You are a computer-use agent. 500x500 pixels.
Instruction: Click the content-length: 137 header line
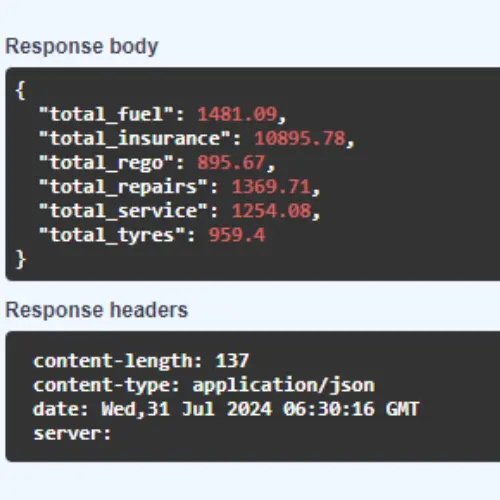pyautogui.click(x=141, y=361)
